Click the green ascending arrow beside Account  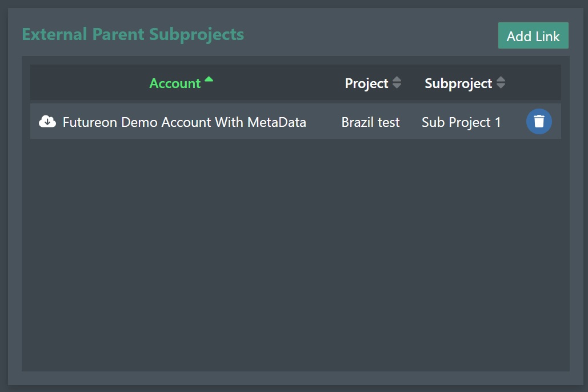click(209, 79)
